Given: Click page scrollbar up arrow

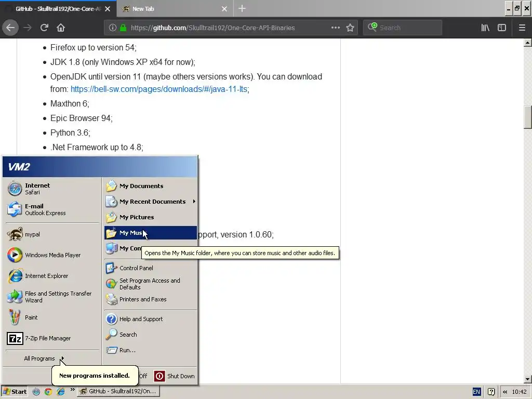Looking at the screenshot, I should tap(528, 43).
